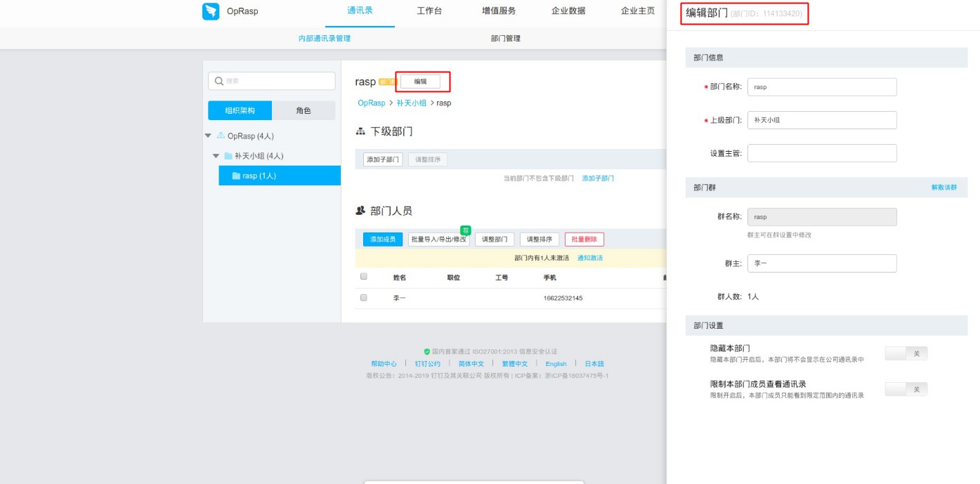The image size is (980, 484).
Task: Toggle 隐藏本部门 switch on
Action: click(906, 353)
